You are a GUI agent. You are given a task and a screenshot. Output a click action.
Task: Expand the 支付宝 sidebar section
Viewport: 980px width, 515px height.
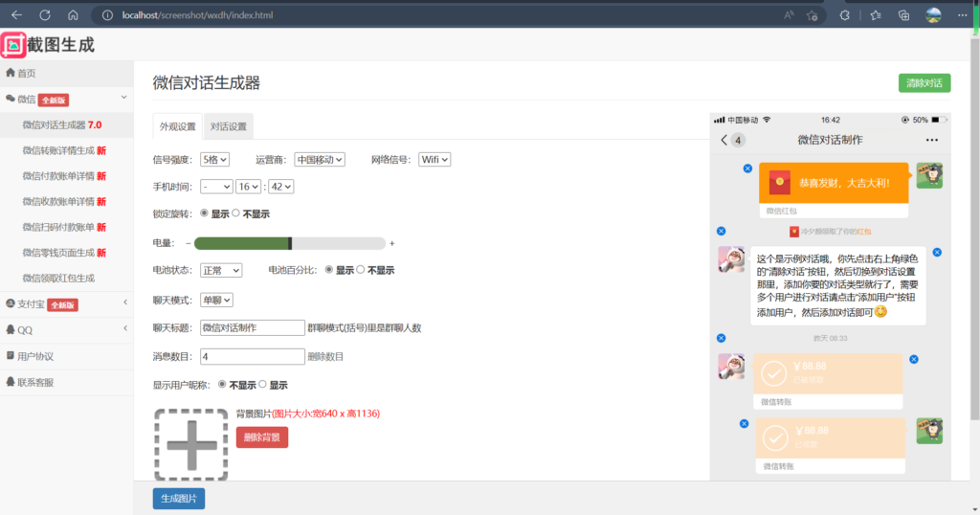pyautogui.click(x=125, y=302)
